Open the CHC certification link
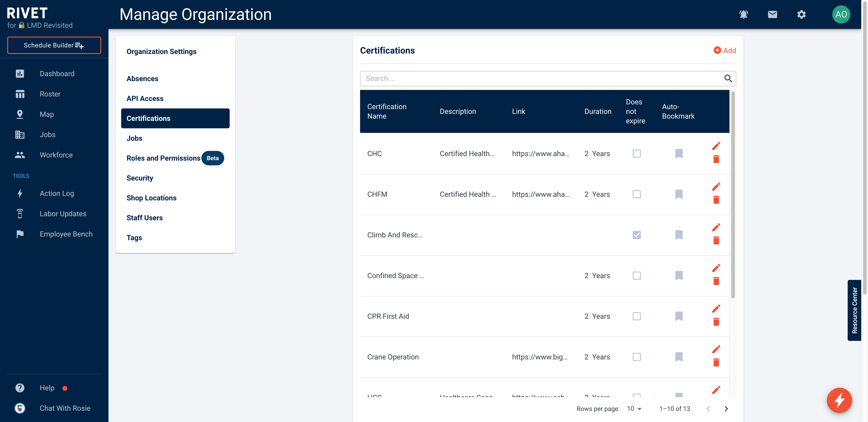868x422 pixels. [540, 154]
